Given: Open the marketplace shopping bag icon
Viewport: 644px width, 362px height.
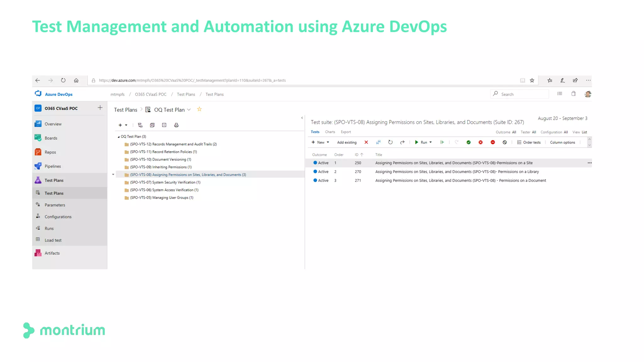Looking at the screenshot, I should pyautogui.click(x=574, y=94).
